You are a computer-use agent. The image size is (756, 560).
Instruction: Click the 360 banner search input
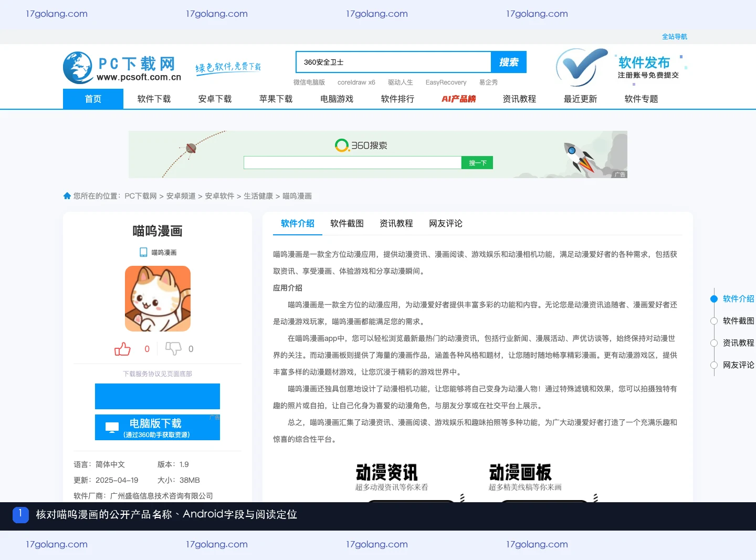click(352, 162)
